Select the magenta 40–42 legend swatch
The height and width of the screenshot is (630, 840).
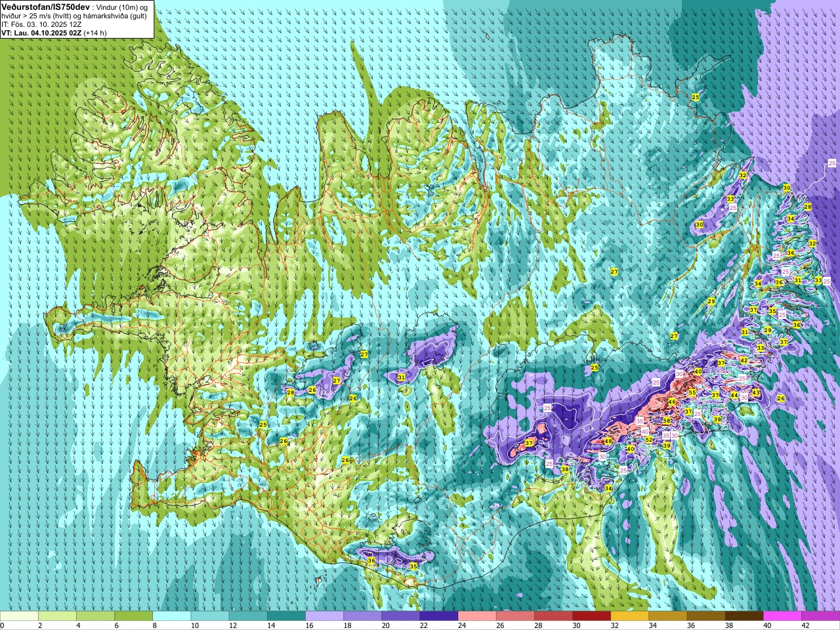point(782,616)
